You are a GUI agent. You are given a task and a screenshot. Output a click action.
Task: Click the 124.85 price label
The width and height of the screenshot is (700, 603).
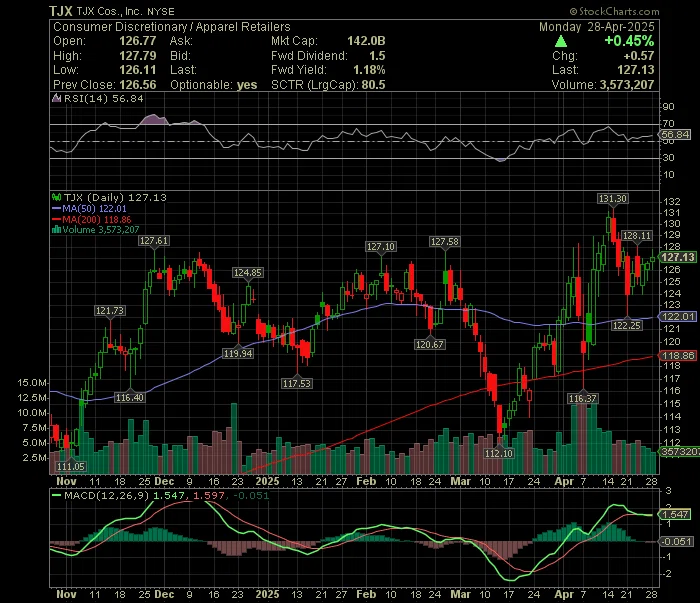coord(248,273)
